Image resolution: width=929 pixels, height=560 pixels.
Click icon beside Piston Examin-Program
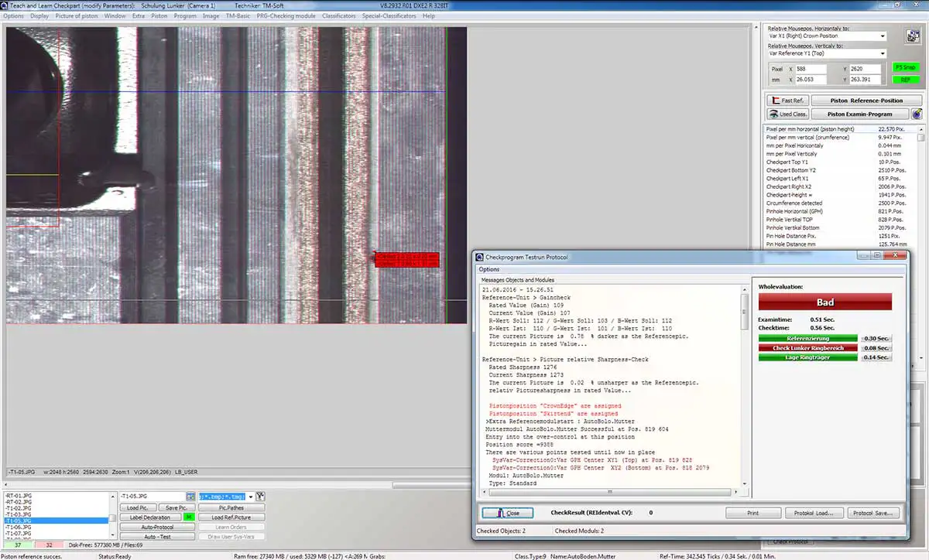917,114
